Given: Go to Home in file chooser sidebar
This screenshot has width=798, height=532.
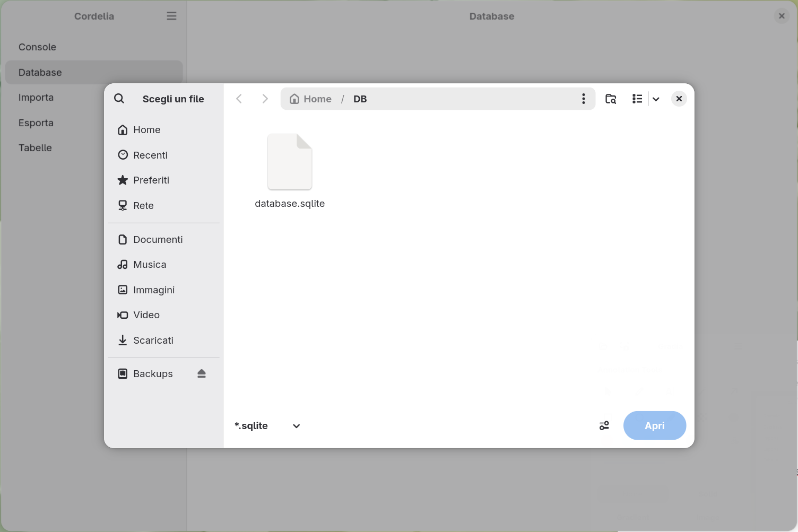Looking at the screenshot, I should click(x=164, y=130).
